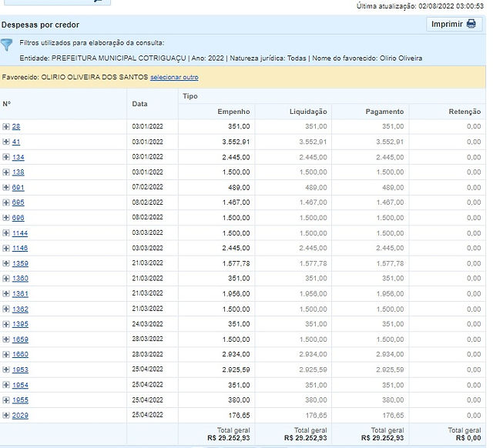493x448 pixels.
Task: Click the Empenho total R$ 29.252,93
Action: tap(229, 438)
